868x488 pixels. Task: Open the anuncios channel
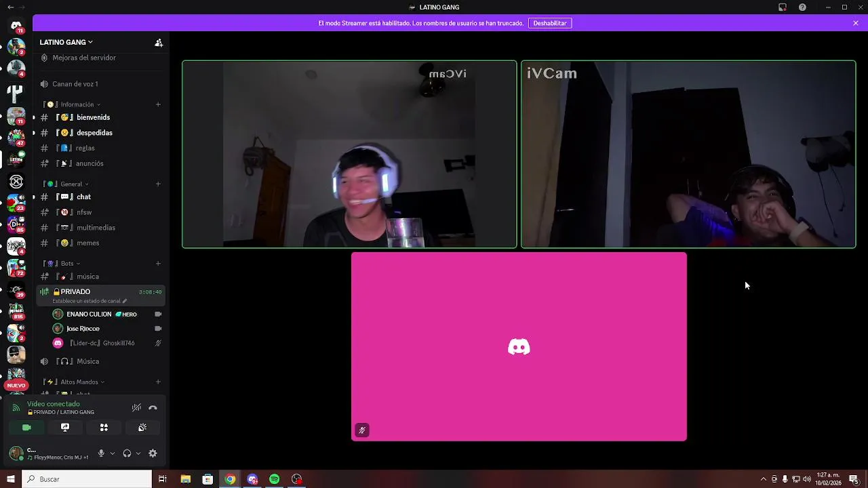pyautogui.click(x=100, y=163)
